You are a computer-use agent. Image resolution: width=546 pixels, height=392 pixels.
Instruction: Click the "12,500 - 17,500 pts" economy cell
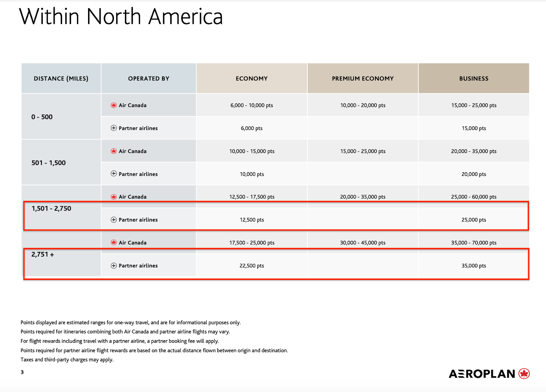click(252, 197)
